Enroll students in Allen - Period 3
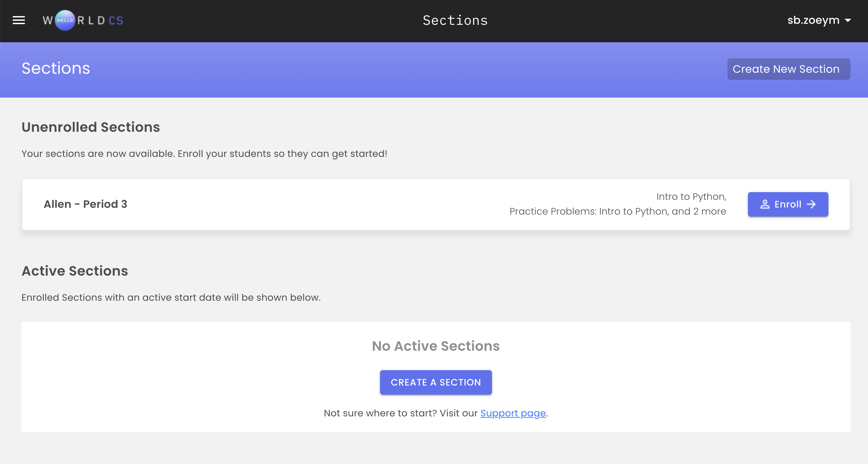The width and height of the screenshot is (868, 464). [788, 204]
